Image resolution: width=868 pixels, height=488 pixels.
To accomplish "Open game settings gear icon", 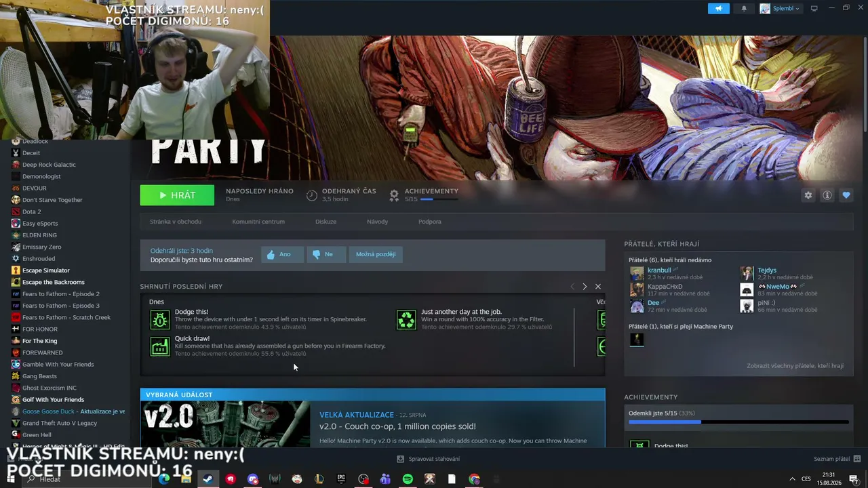I will pyautogui.click(x=808, y=195).
